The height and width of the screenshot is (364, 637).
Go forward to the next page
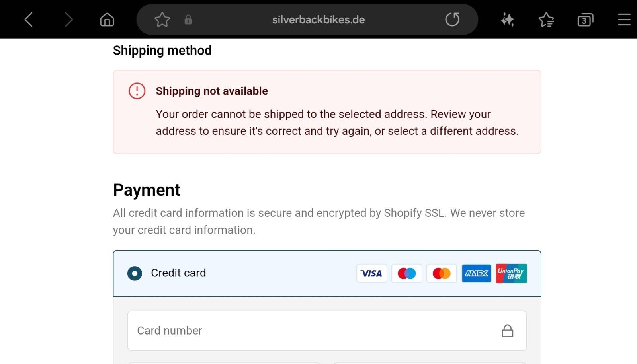point(69,19)
